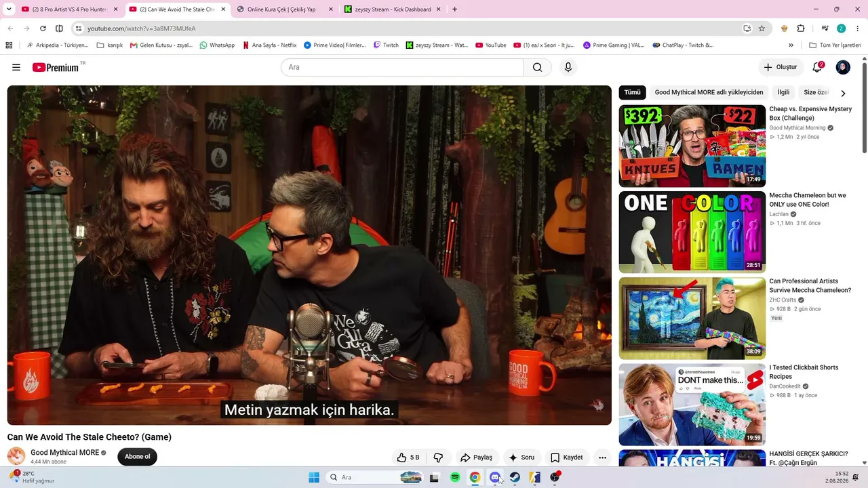Open the YouTube account avatar menu

(x=843, y=67)
